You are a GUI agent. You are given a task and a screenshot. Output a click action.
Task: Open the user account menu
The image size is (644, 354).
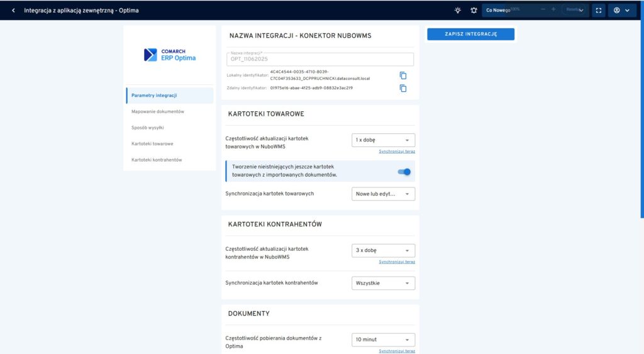621,11
